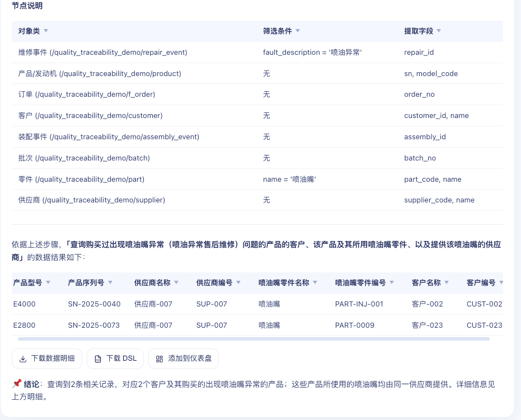Click the 产品型号 column filter icon
521x420 pixels.
tap(48, 282)
